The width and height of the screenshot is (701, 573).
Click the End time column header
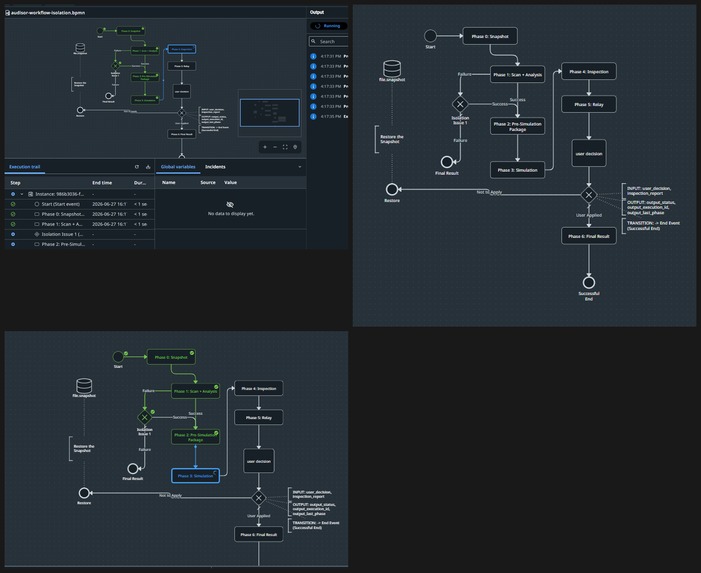pyautogui.click(x=102, y=183)
